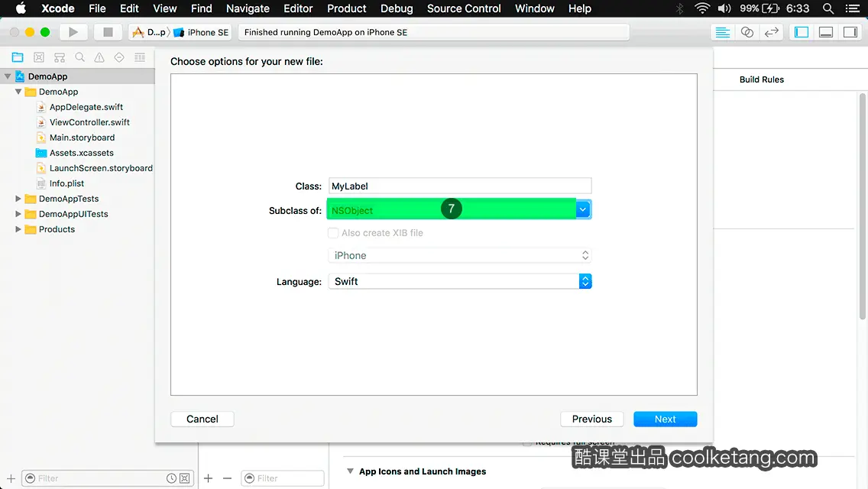Open the File menu
Viewport: 868px width, 489px height.
[x=97, y=8]
